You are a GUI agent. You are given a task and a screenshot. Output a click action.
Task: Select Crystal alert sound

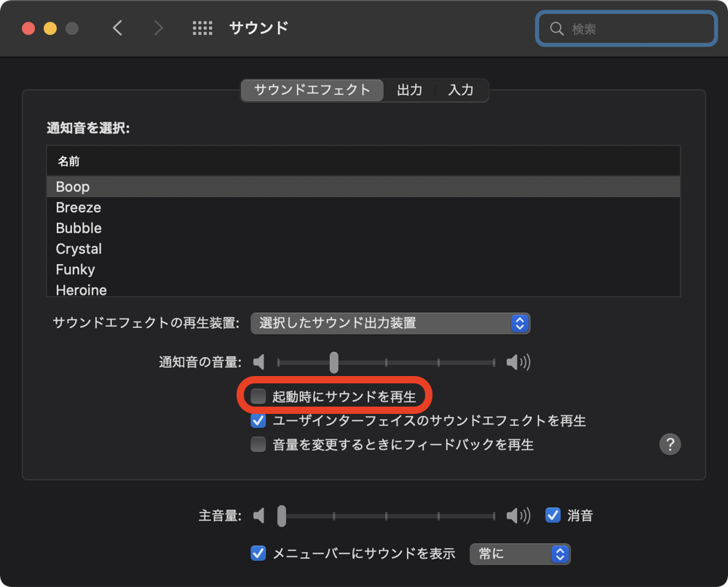[363, 249]
